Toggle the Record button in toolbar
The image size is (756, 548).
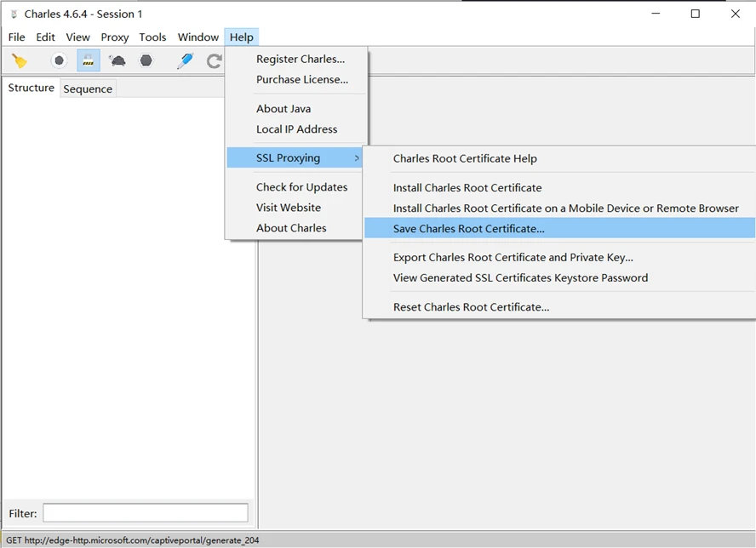[59, 60]
